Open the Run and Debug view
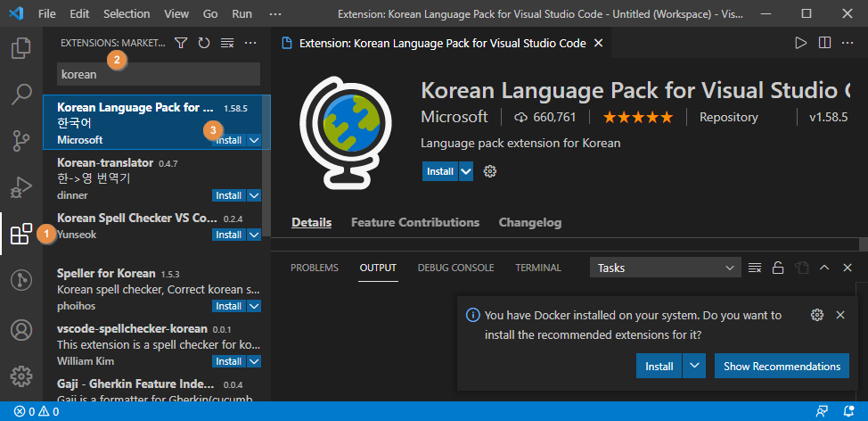Viewport: 868px width, 421px height. (21, 188)
